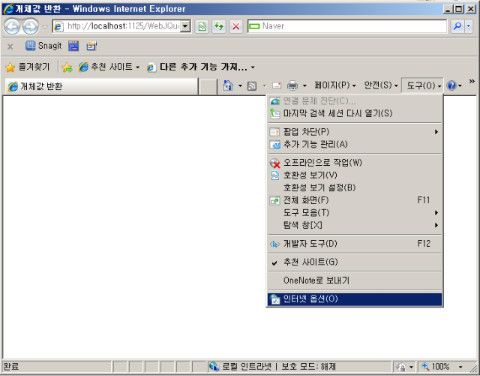
Task: Open the Home icon dropdown arrow
Action: coord(240,86)
